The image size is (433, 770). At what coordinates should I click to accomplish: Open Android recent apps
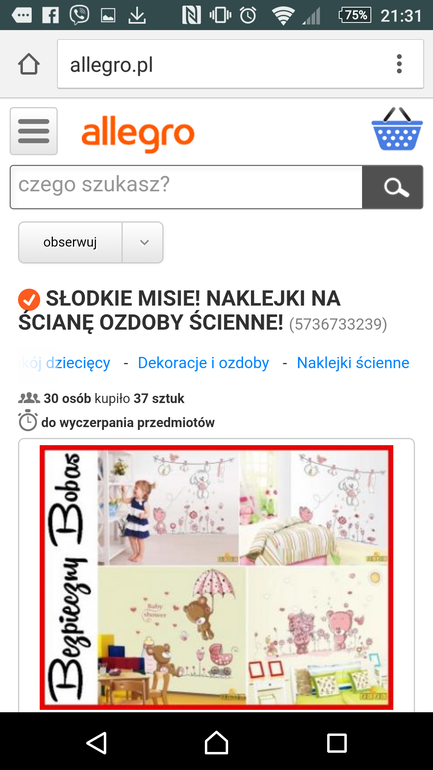pyautogui.click(x=337, y=743)
